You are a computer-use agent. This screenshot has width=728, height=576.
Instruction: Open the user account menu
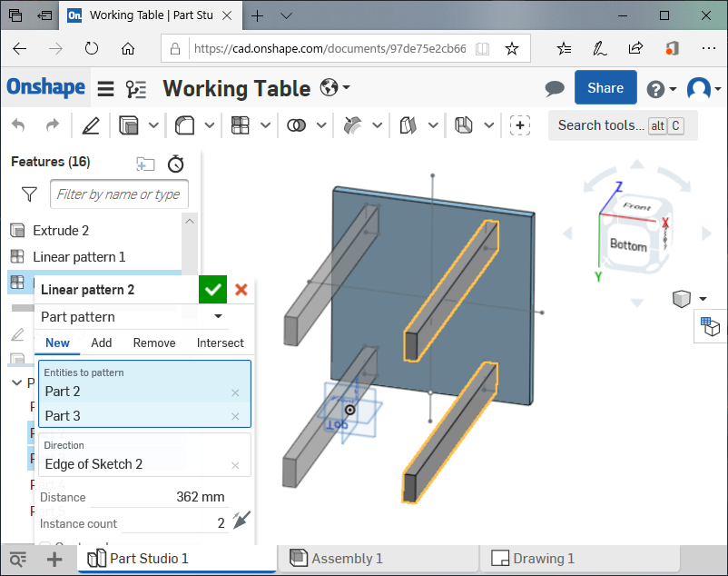(703, 88)
